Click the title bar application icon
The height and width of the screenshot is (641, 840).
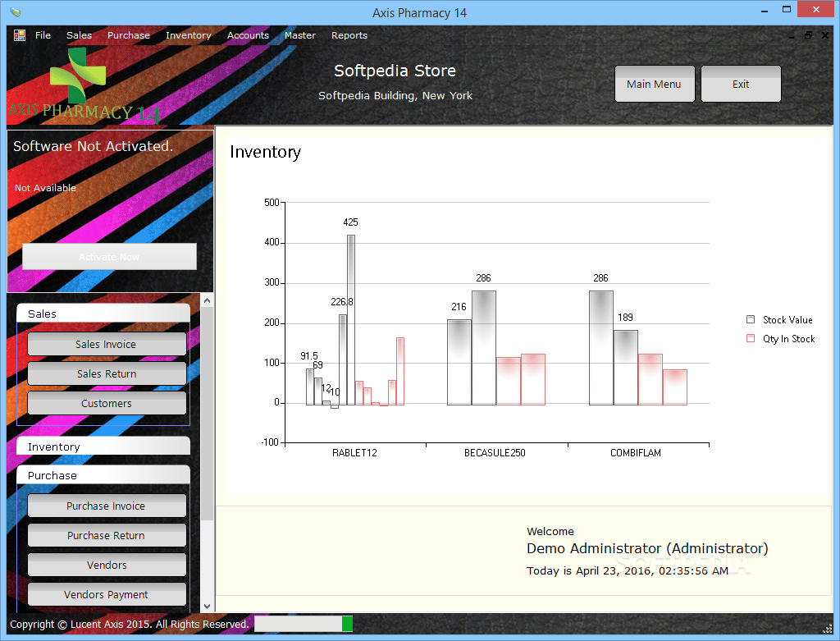coord(16,11)
